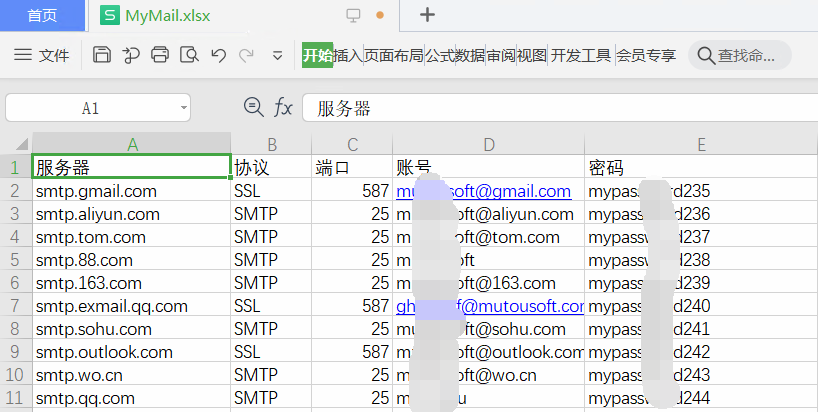Open the 开发工具 ribbon tab
Screen dimensions: 818x412
tap(581, 55)
